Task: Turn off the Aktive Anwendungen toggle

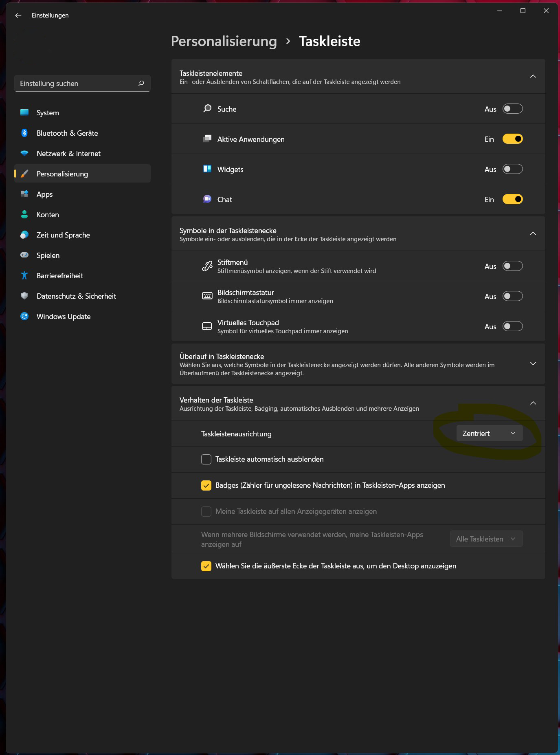Action: 512,139
